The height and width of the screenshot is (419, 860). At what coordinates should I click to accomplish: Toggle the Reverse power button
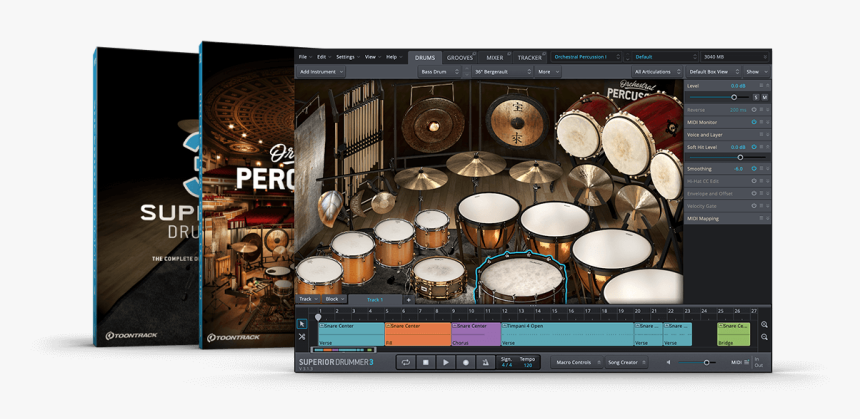click(754, 110)
